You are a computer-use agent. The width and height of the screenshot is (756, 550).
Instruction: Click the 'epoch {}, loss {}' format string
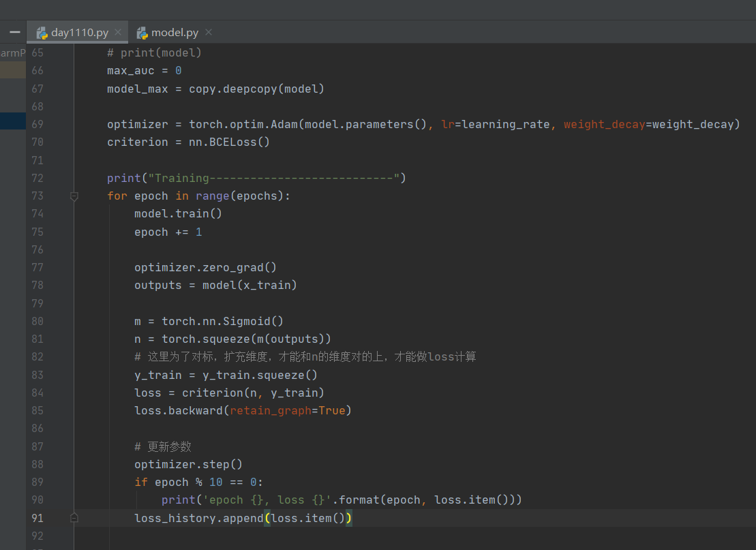(x=267, y=500)
